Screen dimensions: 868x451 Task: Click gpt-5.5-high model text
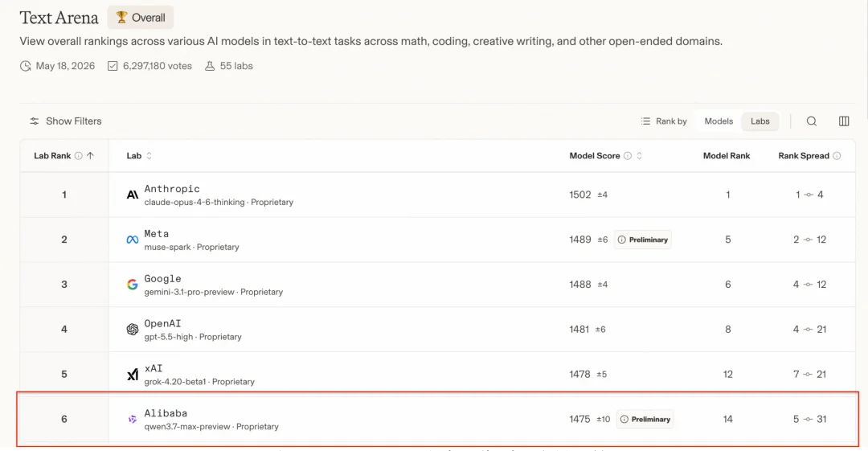[x=168, y=337]
